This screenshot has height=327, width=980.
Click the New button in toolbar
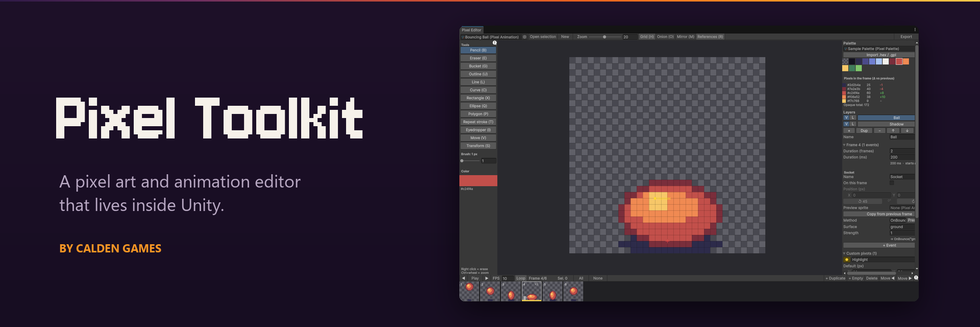click(x=565, y=37)
